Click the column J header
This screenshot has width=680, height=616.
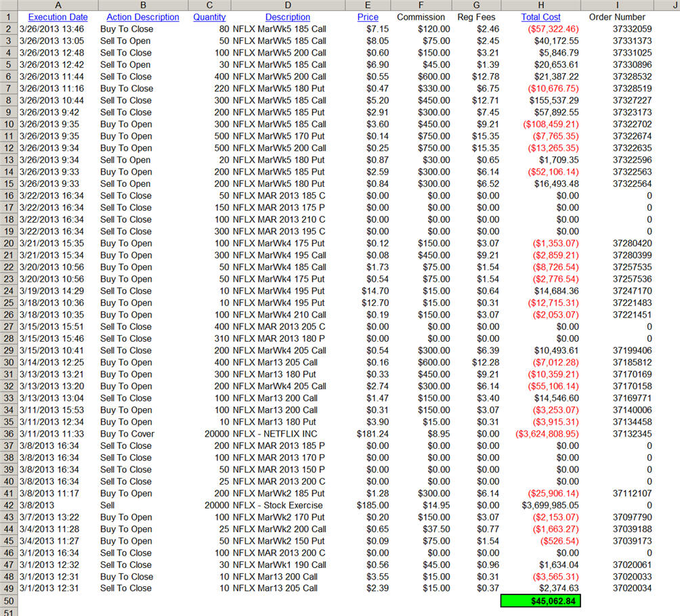pyautogui.click(x=666, y=5)
